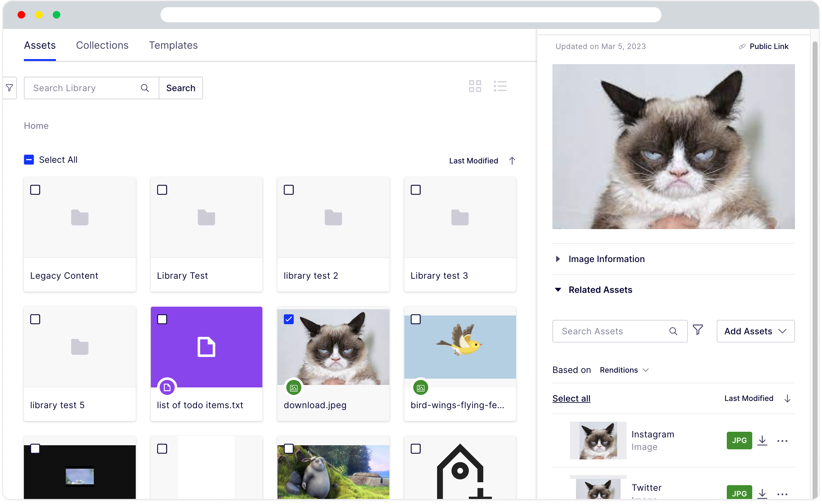Switch to the Templates tab

click(173, 45)
